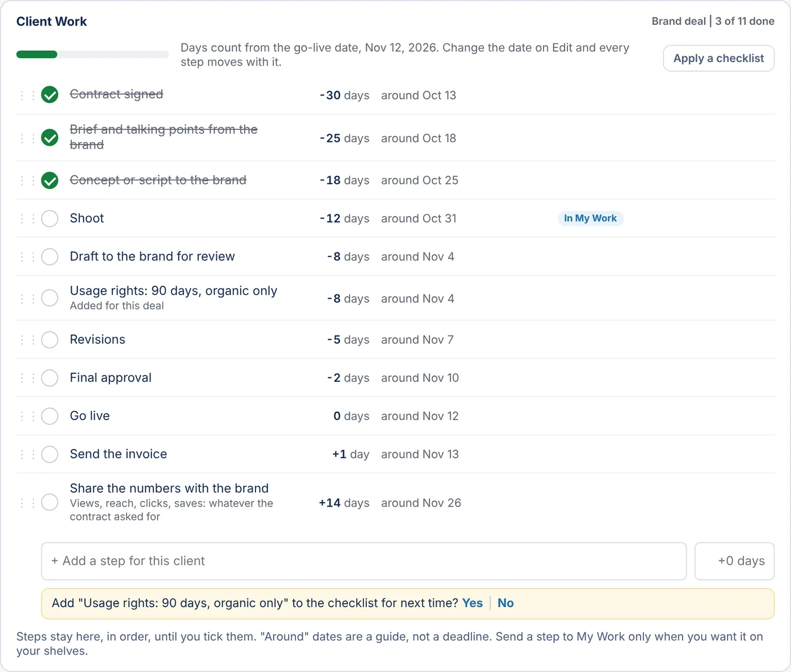Click the drag handle beside Revisions step

[x=28, y=340]
